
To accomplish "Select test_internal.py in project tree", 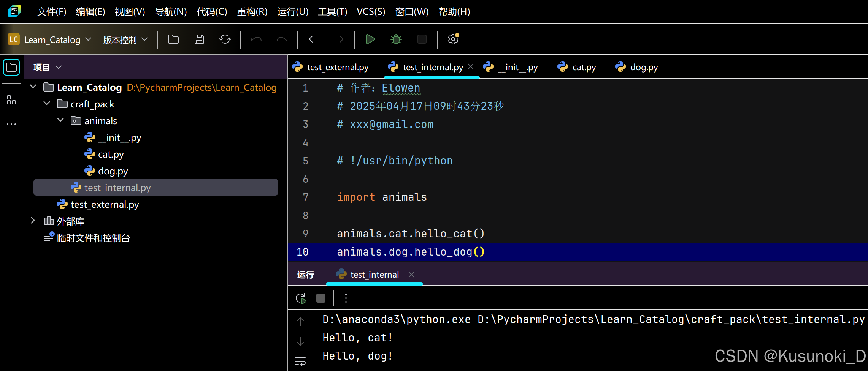I will click(x=156, y=188).
